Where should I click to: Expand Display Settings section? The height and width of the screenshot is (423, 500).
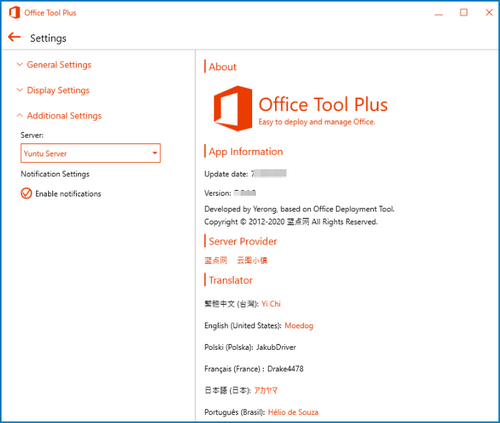click(x=58, y=90)
